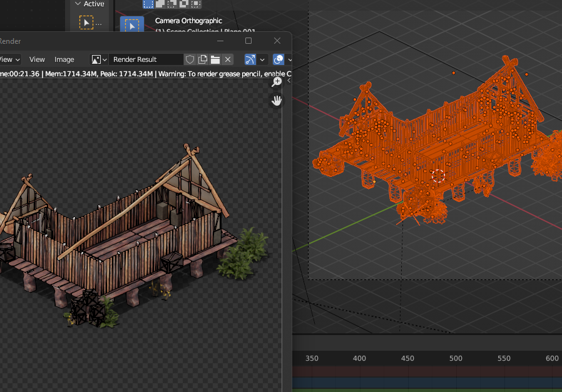The height and width of the screenshot is (392, 562).
Task: Click frame 550 on the timeline
Action: click(504, 358)
